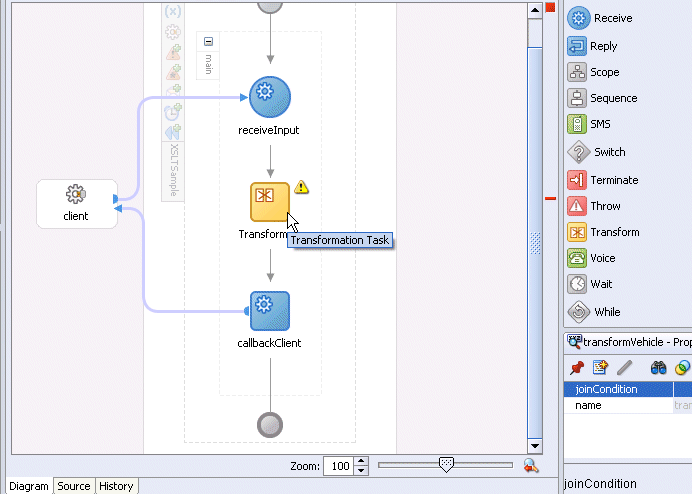
Task: Select the Receive activity in palette
Action: point(600,18)
